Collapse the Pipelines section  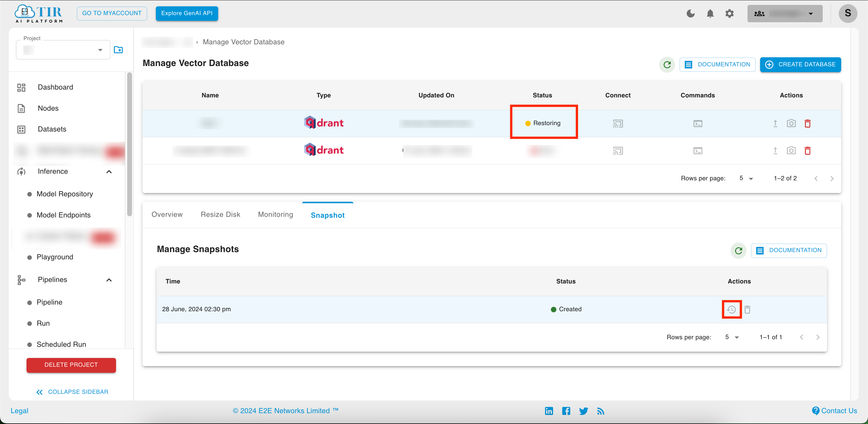click(x=109, y=280)
